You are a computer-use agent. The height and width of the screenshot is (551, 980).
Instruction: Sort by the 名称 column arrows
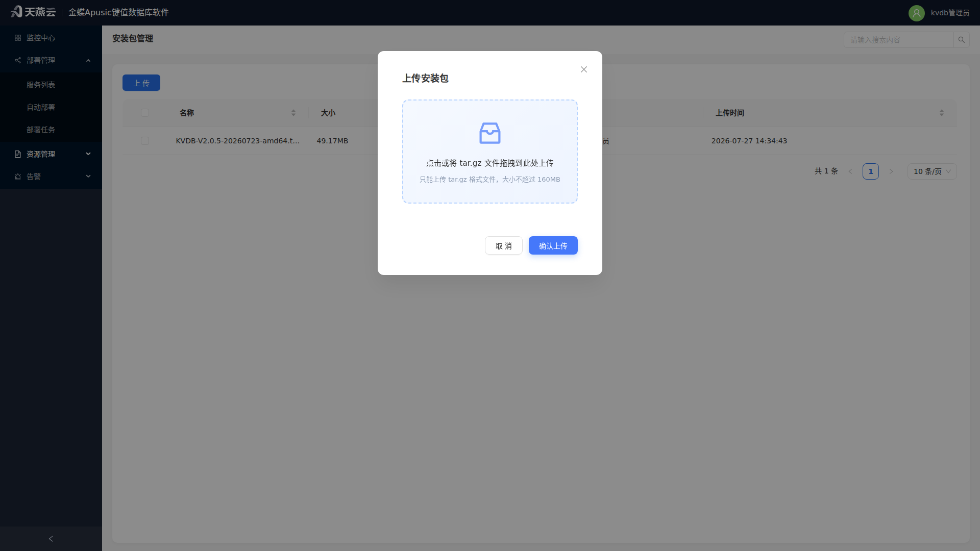293,113
